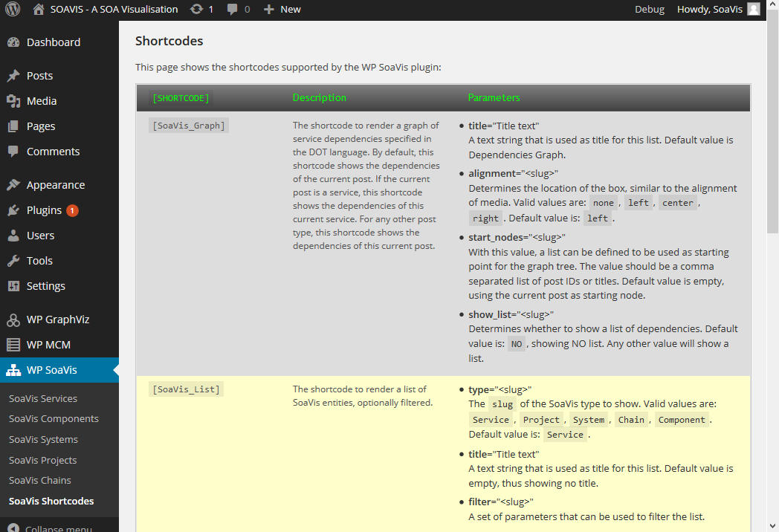Click the Plugins plug icon
Screen dimensions: 779x532
tap(13, 210)
